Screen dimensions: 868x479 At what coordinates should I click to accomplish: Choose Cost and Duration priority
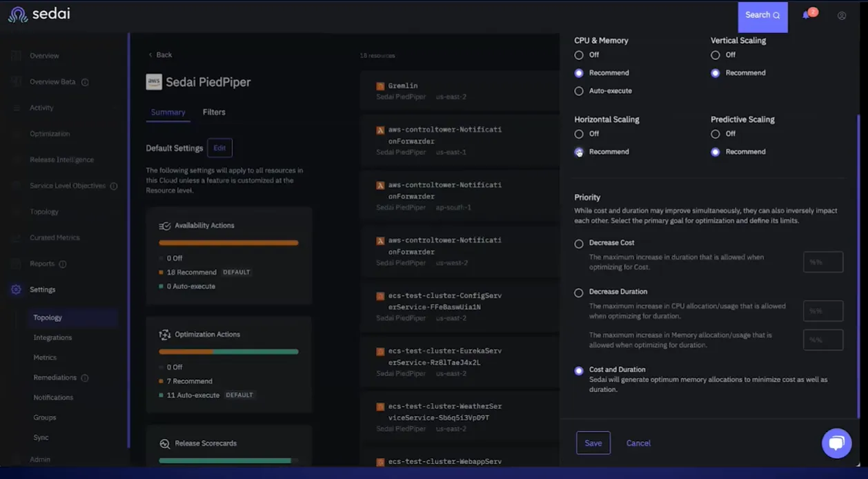tap(579, 371)
